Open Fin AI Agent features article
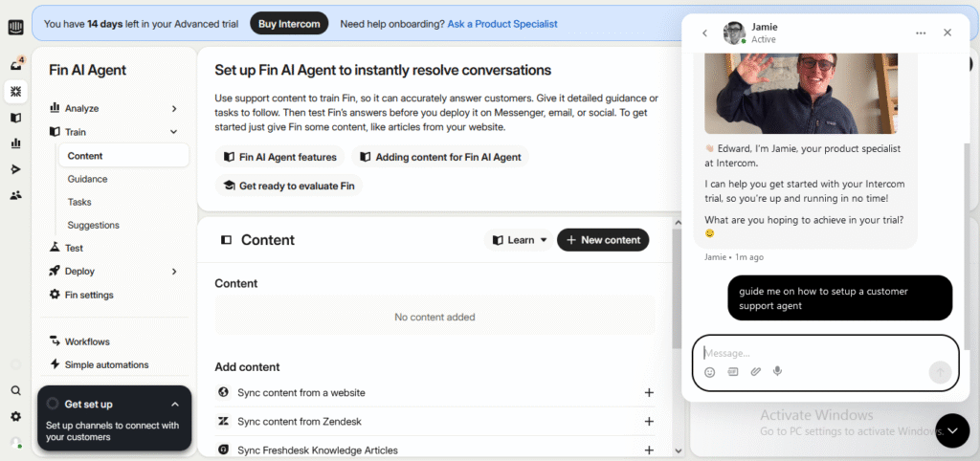This screenshot has height=461, width=980. coord(279,157)
